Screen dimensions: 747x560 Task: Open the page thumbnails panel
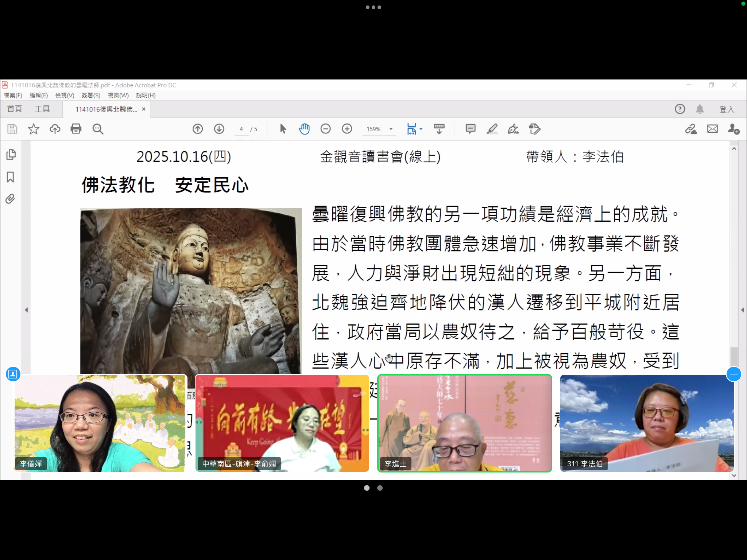click(x=11, y=155)
